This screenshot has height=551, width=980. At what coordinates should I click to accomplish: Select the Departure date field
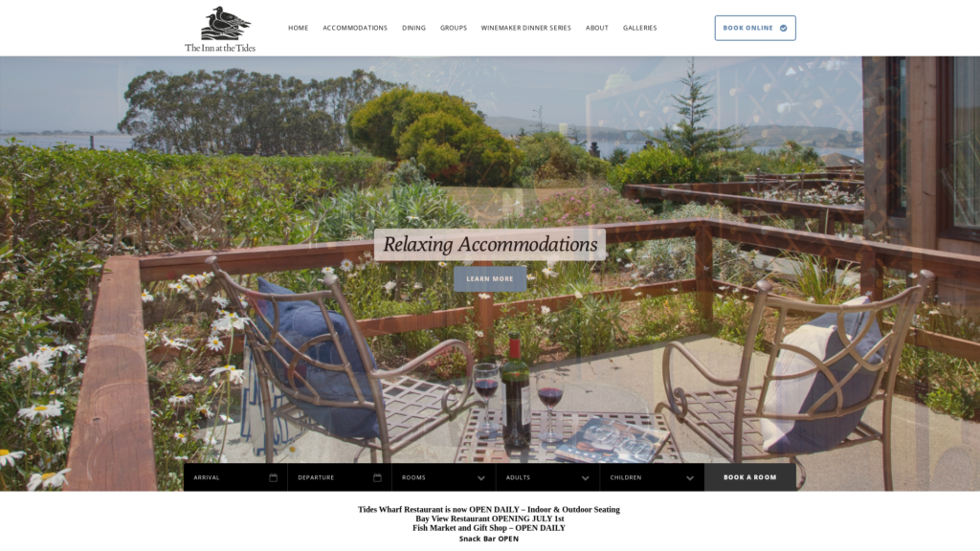click(340, 477)
